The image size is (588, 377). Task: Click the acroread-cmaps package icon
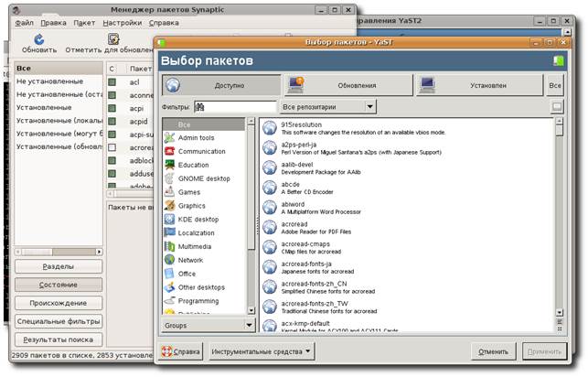(269, 247)
